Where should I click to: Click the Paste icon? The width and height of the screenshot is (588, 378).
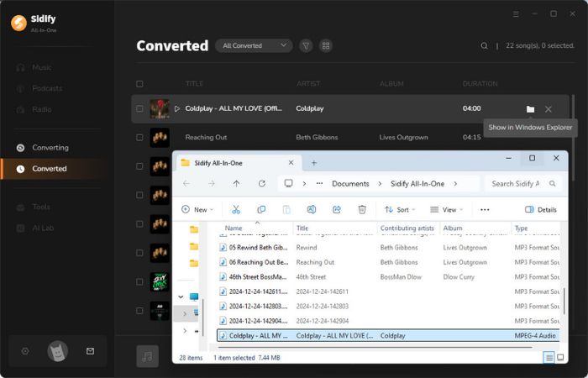click(x=286, y=210)
